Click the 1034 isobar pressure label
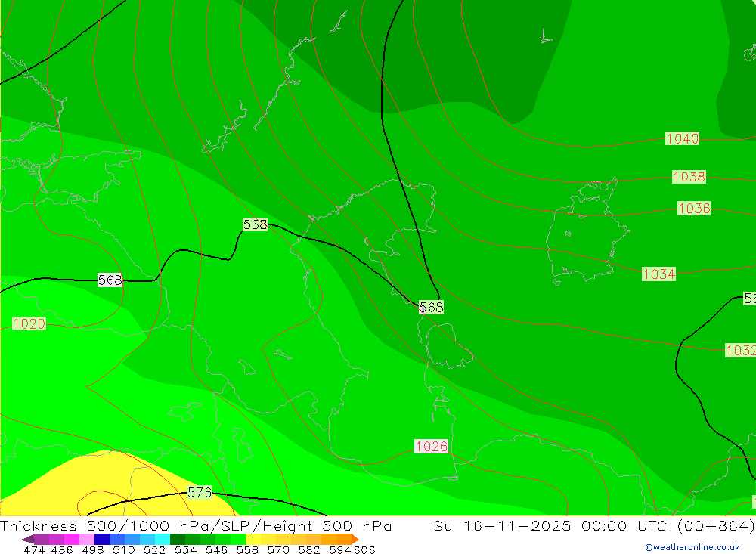This screenshot has width=756, height=554. (659, 274)
